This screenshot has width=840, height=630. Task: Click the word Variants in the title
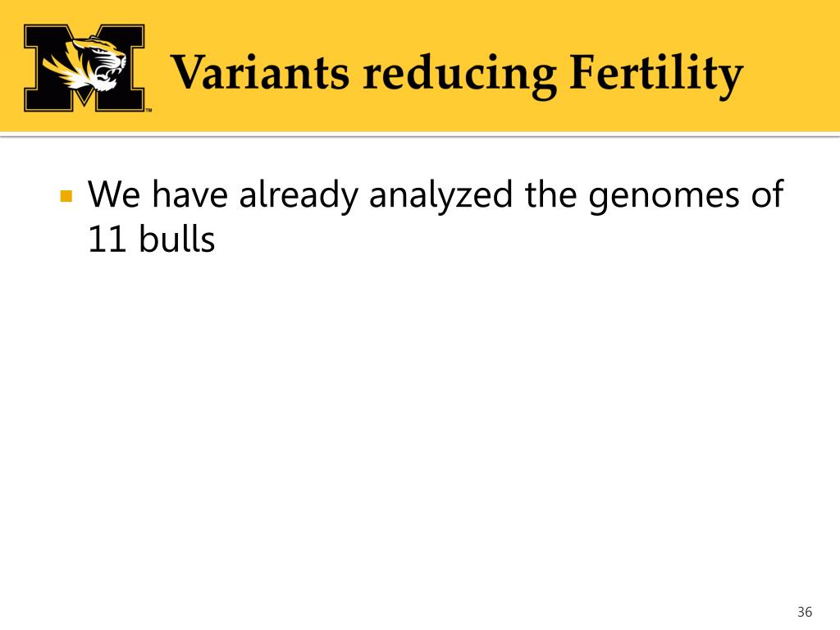[x=261, y=72]
